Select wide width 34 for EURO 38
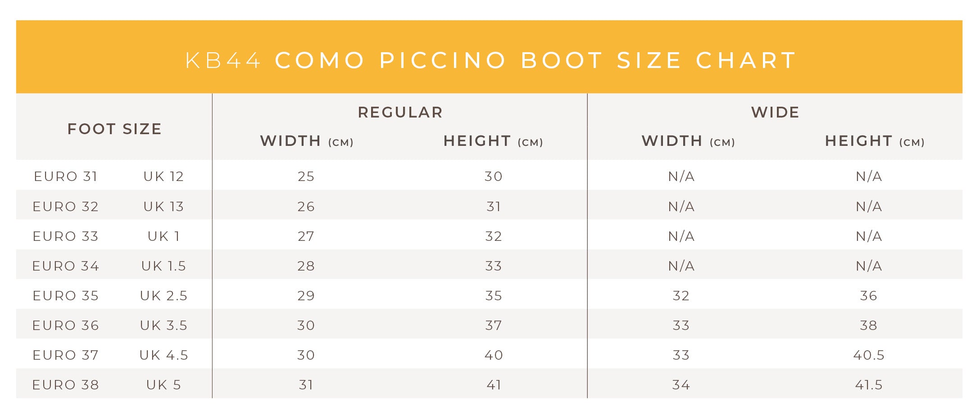Screen dimensions: 980x416 (681, 385)
